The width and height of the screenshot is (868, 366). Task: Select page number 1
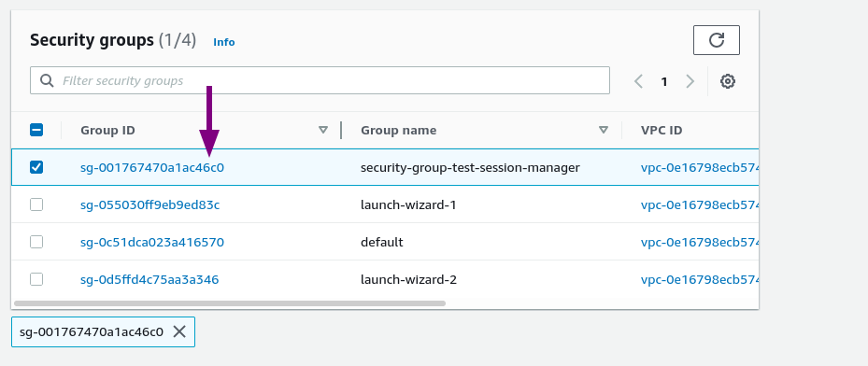click(663, 82)
